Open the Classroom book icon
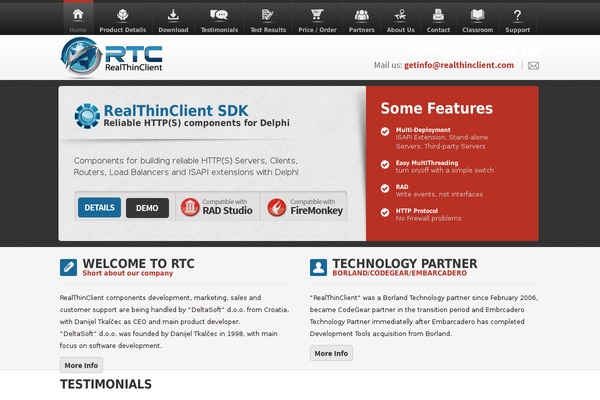The image size is (600, 400). pos(478,15)
